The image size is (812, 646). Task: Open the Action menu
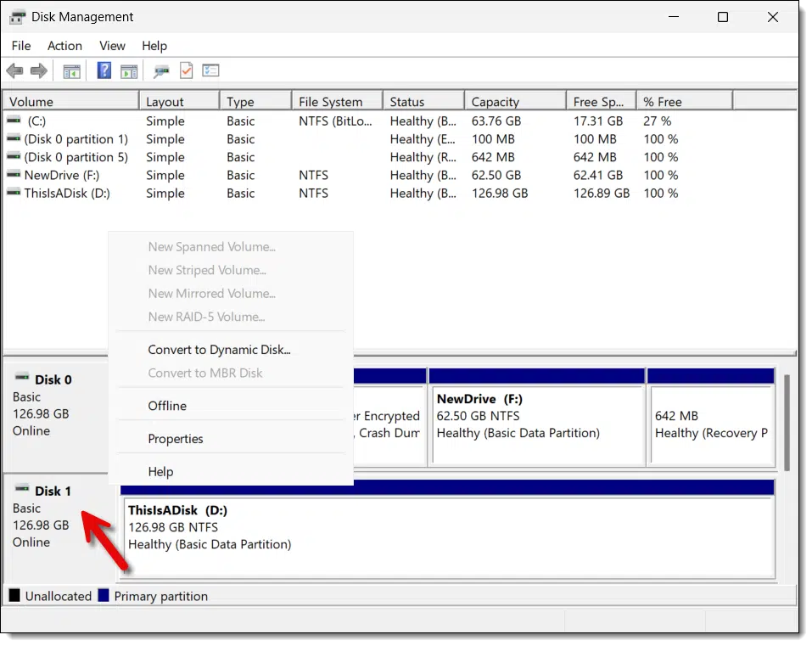pos(64,46)
